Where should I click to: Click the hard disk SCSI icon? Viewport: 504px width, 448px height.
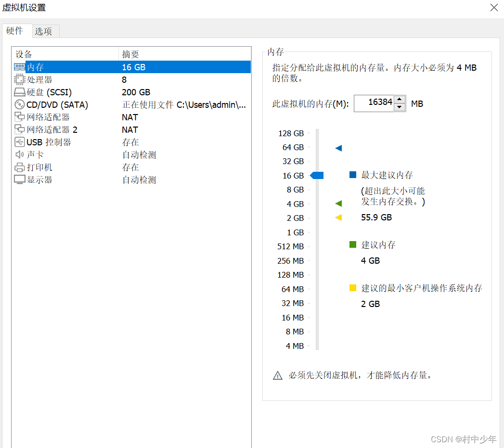[19, 92]
